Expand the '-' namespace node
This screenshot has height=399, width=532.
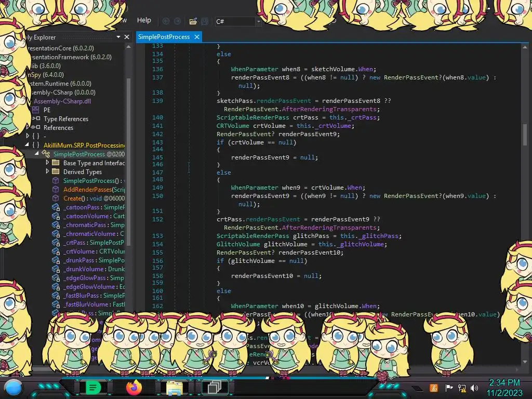(x=28, y=136)
